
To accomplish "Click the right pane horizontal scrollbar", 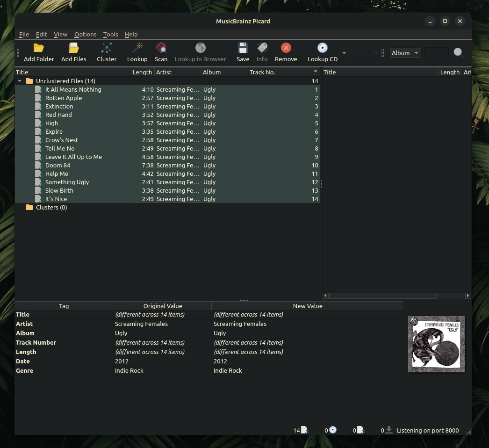I will 383,296.
